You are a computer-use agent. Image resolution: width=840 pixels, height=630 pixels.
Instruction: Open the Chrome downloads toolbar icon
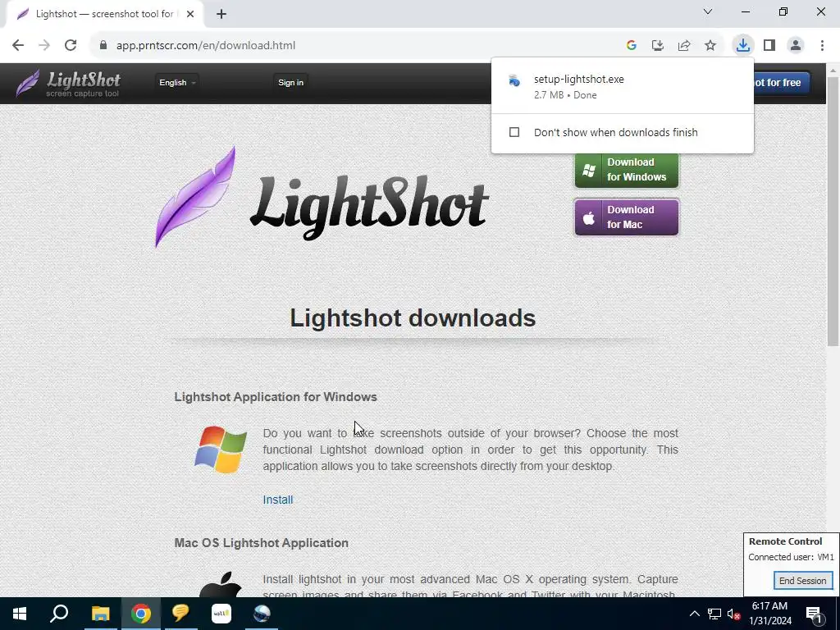pos(743,45)
